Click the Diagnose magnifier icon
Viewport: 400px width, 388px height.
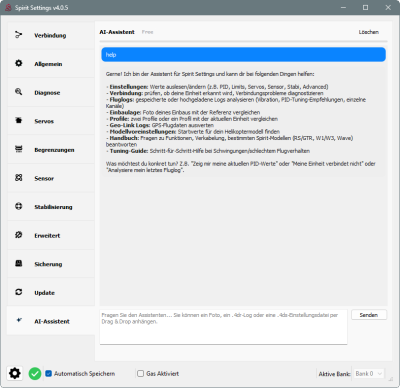click(19, 92)
